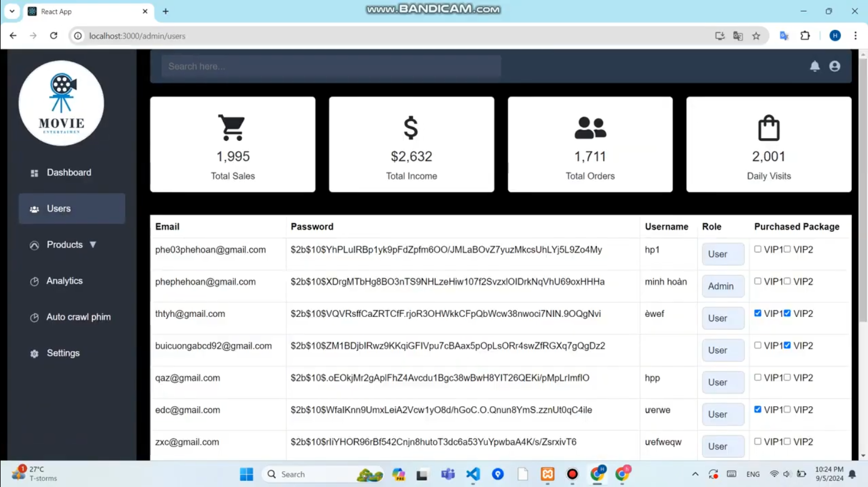Screen dimensions: 868x487
Task: Select the React App browser tab
Action: 89,11
